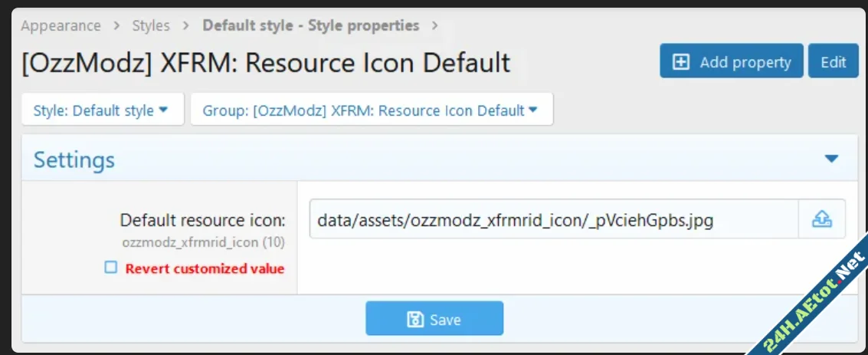Click the plus icon on Add property
This screenshot has width=868, height=355.
680,62
